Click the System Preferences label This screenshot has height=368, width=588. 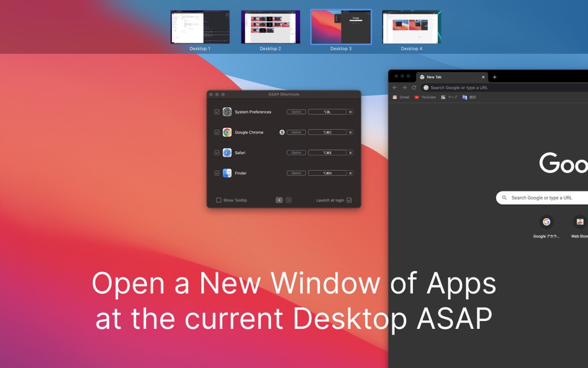click(253, 112)
